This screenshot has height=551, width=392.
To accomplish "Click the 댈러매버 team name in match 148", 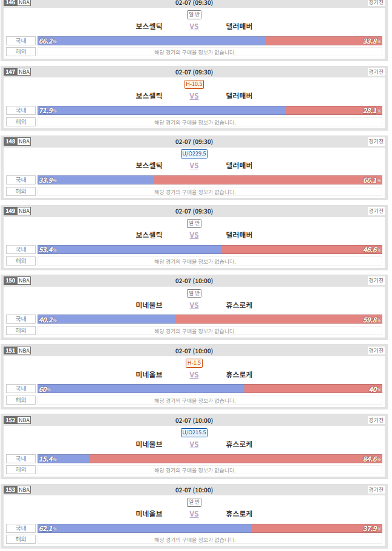I will click(x=239, y=166).
